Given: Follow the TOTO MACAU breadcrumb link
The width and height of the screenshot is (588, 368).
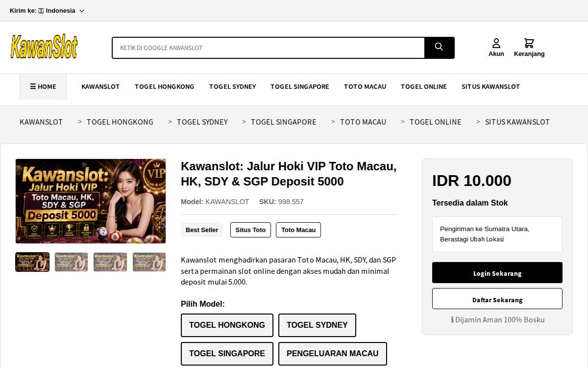Looking at the screenshot, I should coord(363,122).
